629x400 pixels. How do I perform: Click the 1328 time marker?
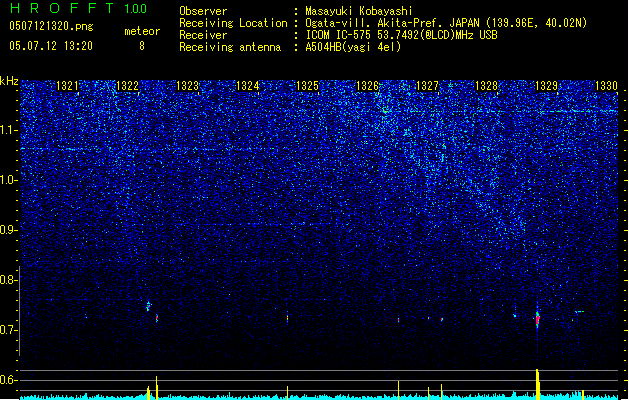pyautogui.click(x=487, y=86)
